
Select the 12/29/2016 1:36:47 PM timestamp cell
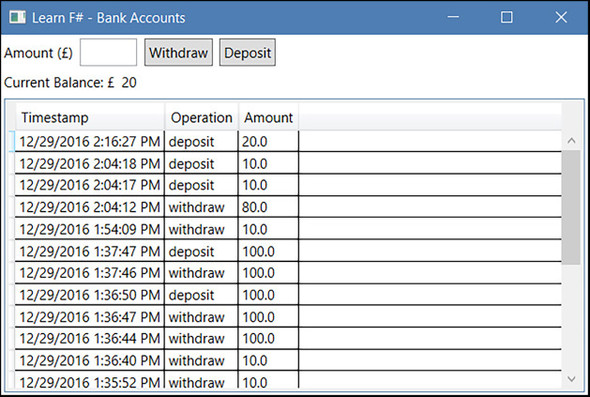coord(90,317)
